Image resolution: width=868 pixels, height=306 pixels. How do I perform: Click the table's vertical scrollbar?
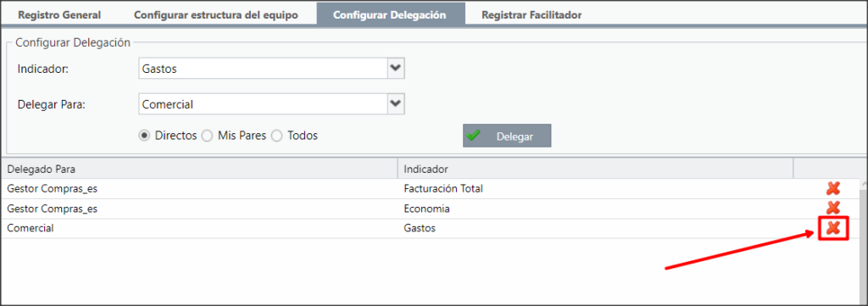[863, 241]
